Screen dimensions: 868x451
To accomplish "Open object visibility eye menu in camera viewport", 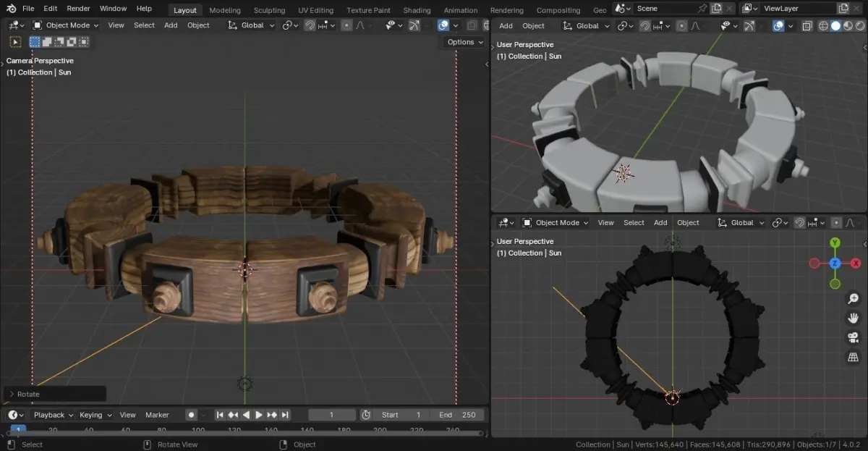I will point(394,25).
